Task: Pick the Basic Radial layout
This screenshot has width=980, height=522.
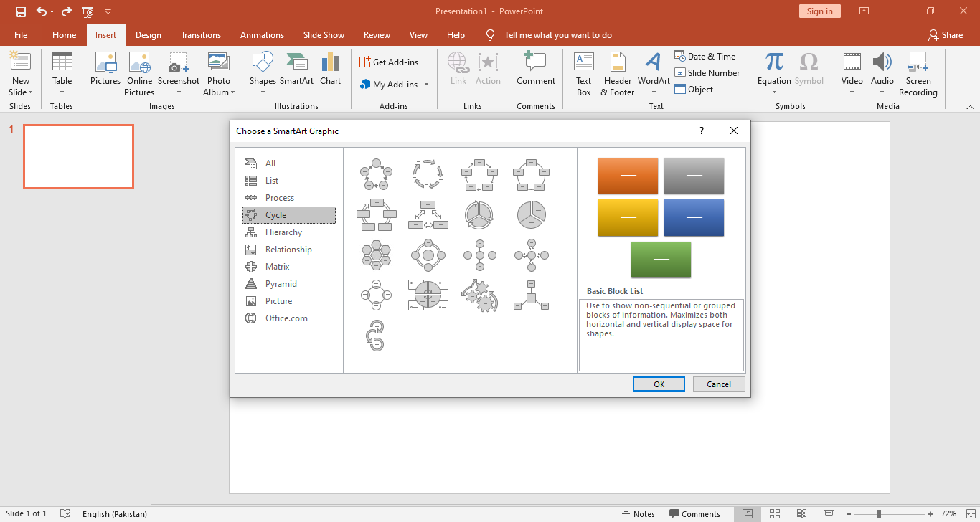Action: (480, 255)
